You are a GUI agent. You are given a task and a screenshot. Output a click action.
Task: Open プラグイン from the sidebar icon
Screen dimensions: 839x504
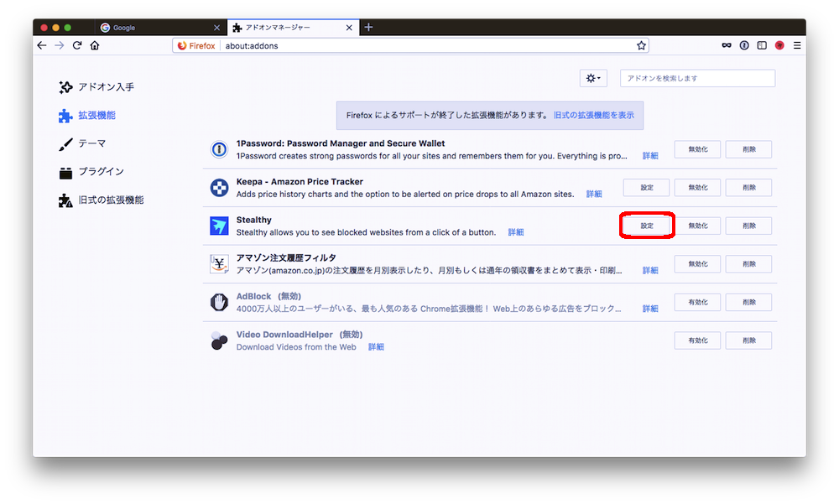[65, 172]
